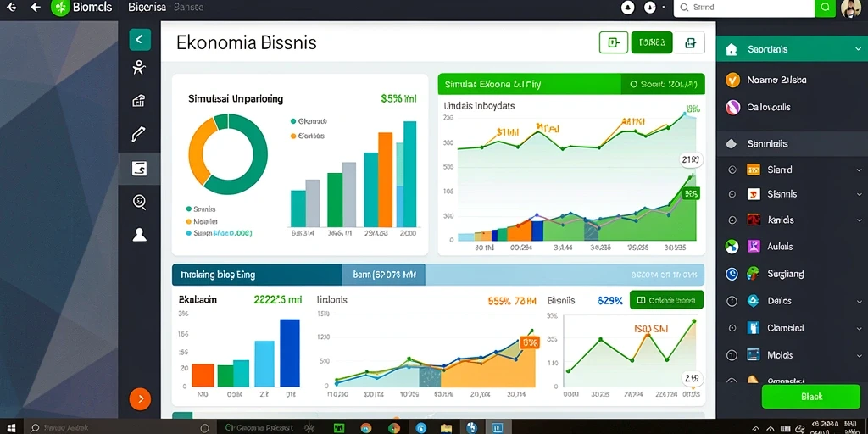868x434 pixels.
Task: Click the orange donut chart segment
Action: [x=200, y=149]
